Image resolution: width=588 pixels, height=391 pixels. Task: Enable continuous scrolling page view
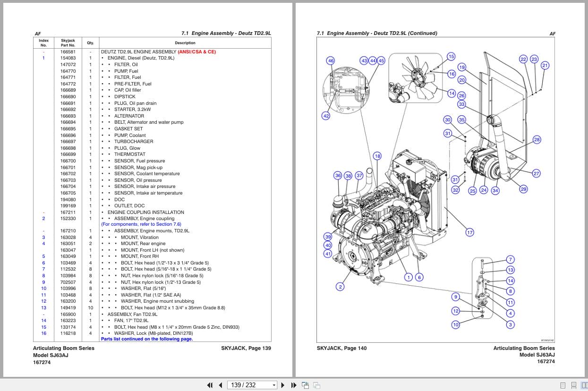coord(573,385)
